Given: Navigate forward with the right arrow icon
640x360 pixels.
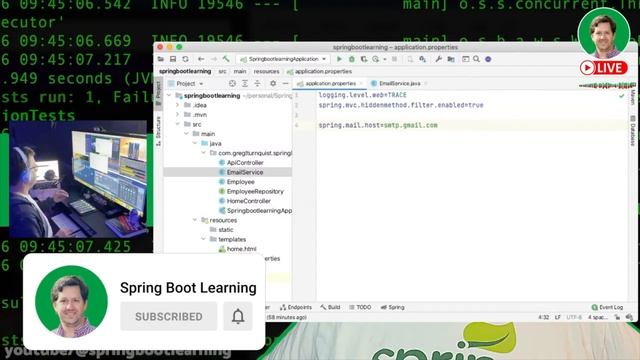Looking at the screenshot, I should [x=213, y=59].
